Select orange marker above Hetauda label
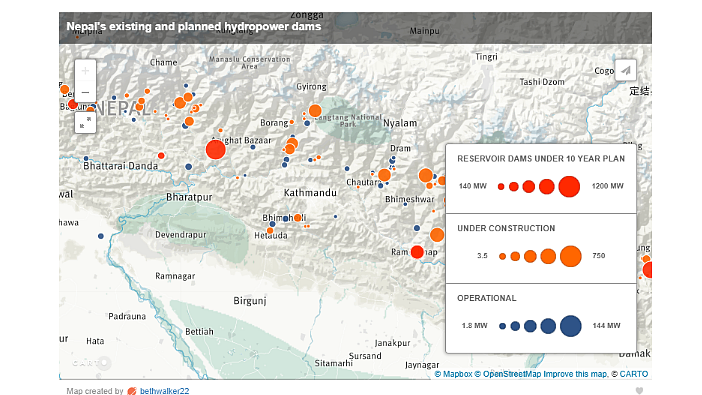702x395 pixels. (270, 231)
